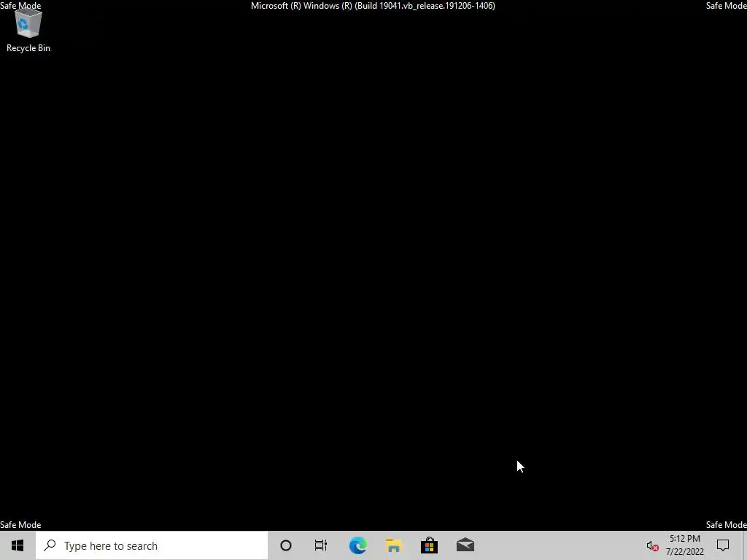Click the Type here to search box
747x560 pixels.
click(152, 545)
